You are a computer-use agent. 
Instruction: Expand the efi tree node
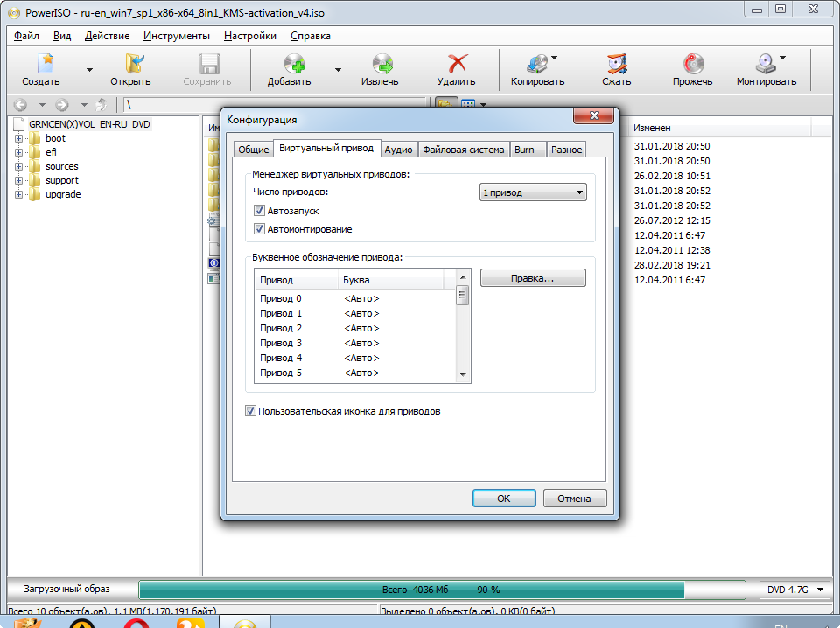click(x=18, y=152)
